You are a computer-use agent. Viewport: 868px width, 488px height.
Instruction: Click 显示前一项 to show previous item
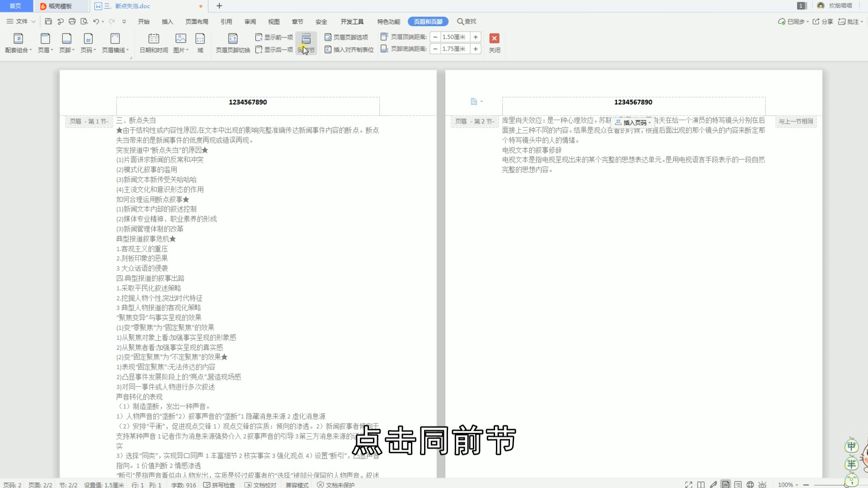coord(274,37)
